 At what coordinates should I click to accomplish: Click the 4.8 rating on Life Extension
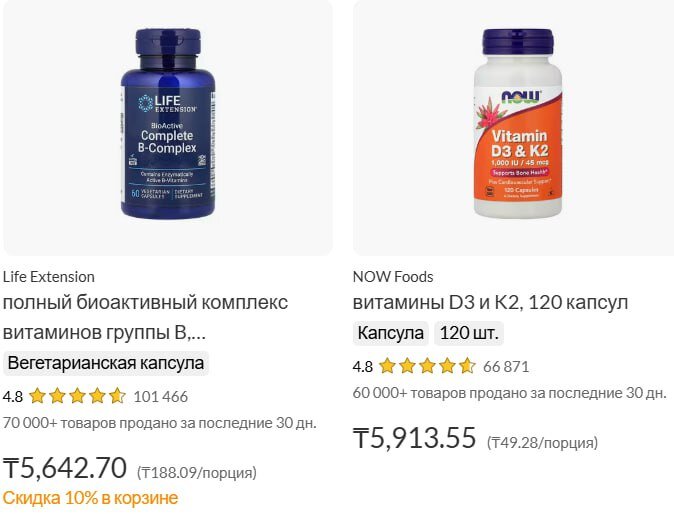13,396
